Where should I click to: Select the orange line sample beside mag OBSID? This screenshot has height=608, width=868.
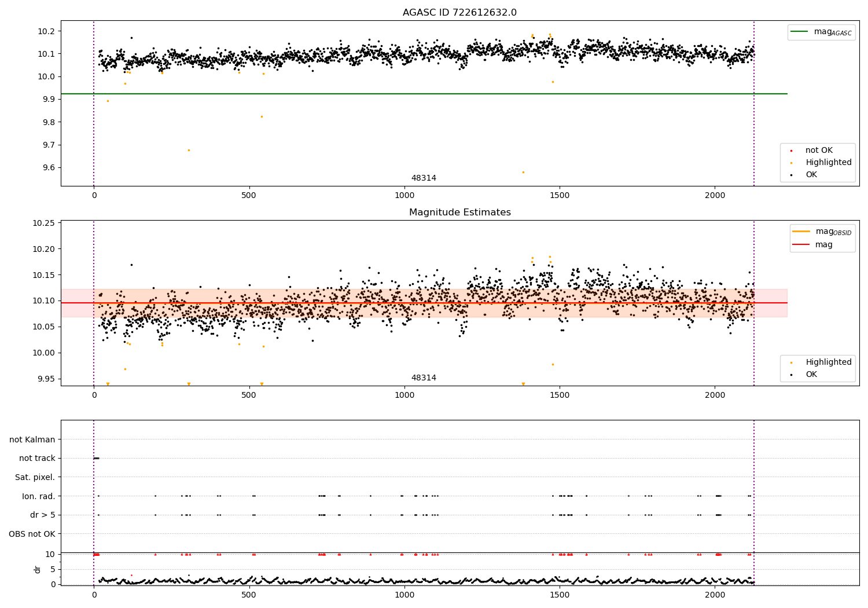[x=801, y=232]
